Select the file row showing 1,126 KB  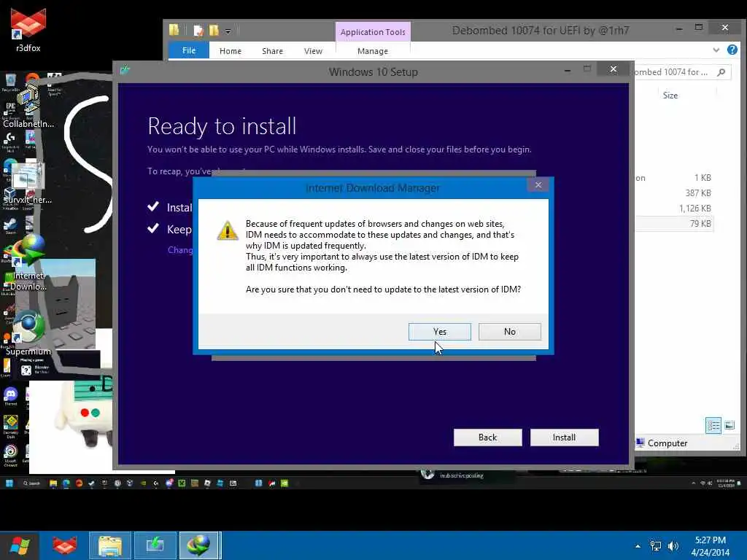pyautogui.click(x=673, y=208)
